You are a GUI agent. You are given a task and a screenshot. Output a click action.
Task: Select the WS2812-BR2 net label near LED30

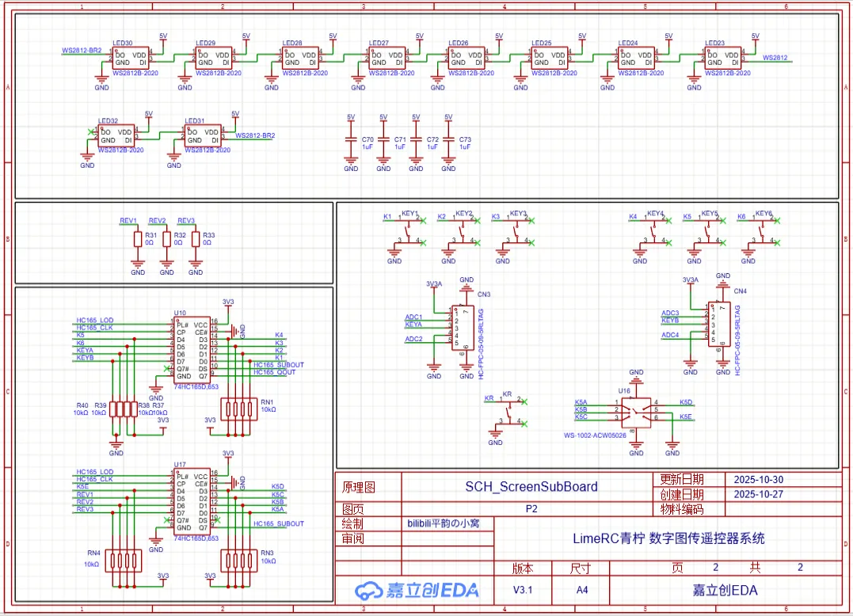pos(82,50)
